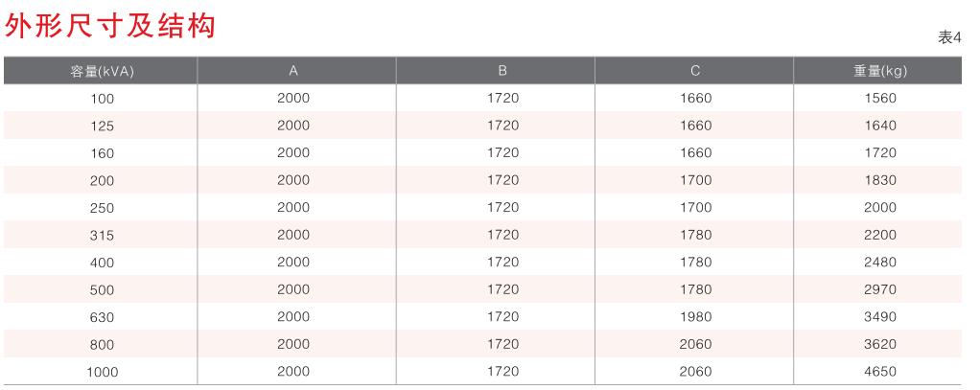Select the weight value 2970
Image resolution: width=980 pixels, height=390 pixels.
pos(879,289)
